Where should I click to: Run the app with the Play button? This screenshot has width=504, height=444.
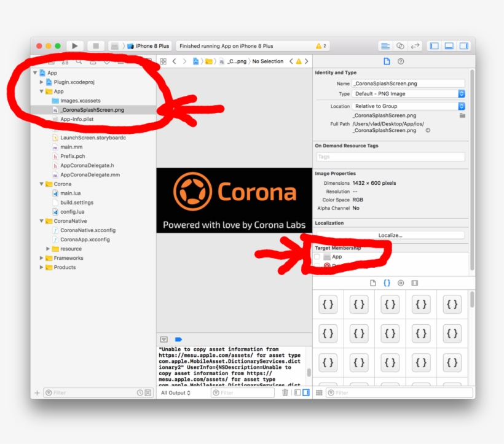coord(75,45)
